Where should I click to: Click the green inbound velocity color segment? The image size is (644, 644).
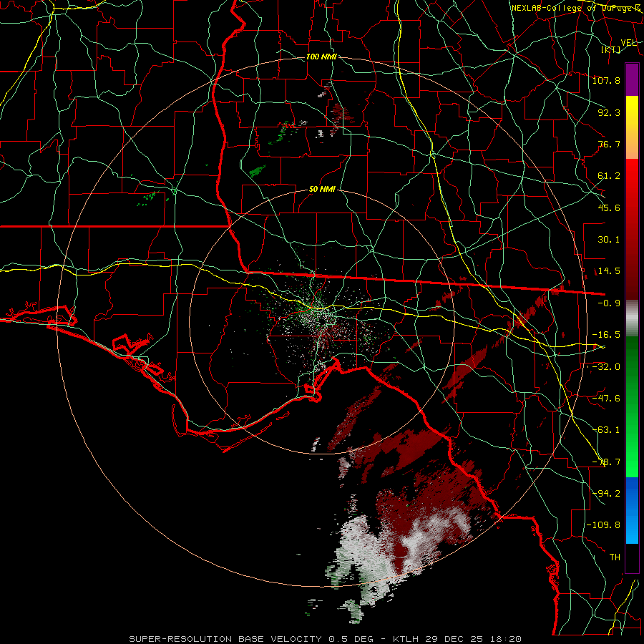pyautogui.click(x=632, y=406)
